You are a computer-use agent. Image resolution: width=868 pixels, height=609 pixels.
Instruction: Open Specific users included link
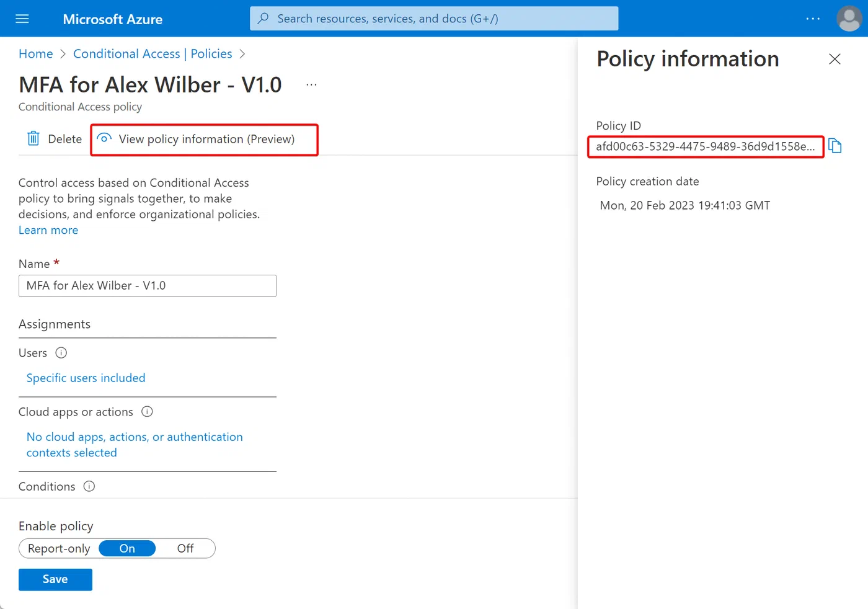pyautogui.click(x=86, y=378)
